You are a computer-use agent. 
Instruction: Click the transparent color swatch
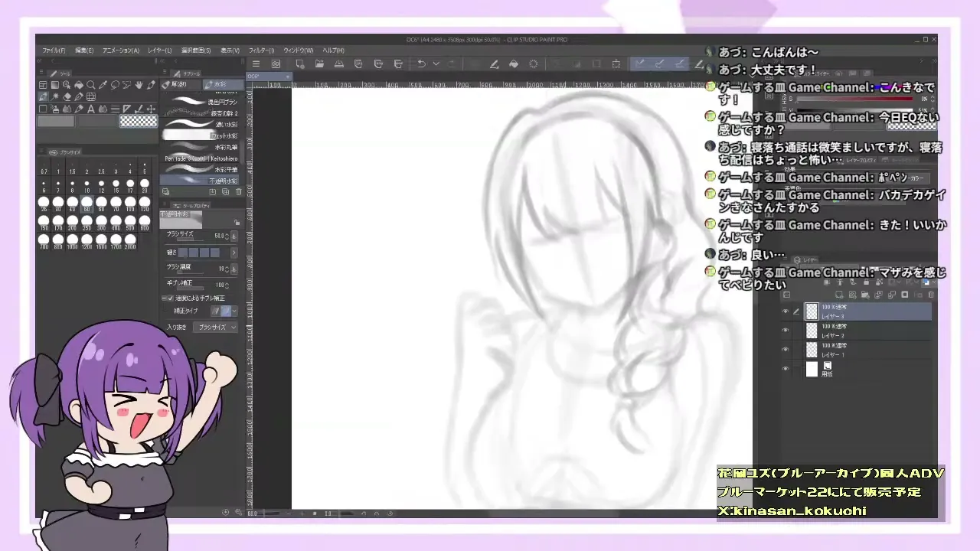pyautogui.click(x=139, y=121)
